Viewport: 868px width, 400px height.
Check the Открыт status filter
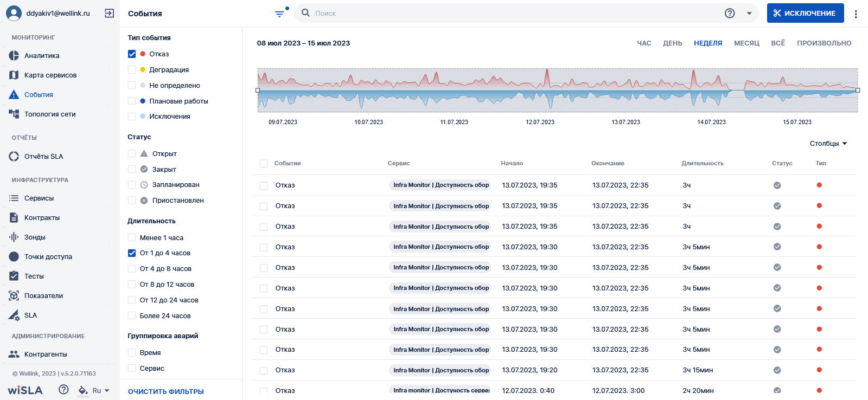click(x=132, y=154)
